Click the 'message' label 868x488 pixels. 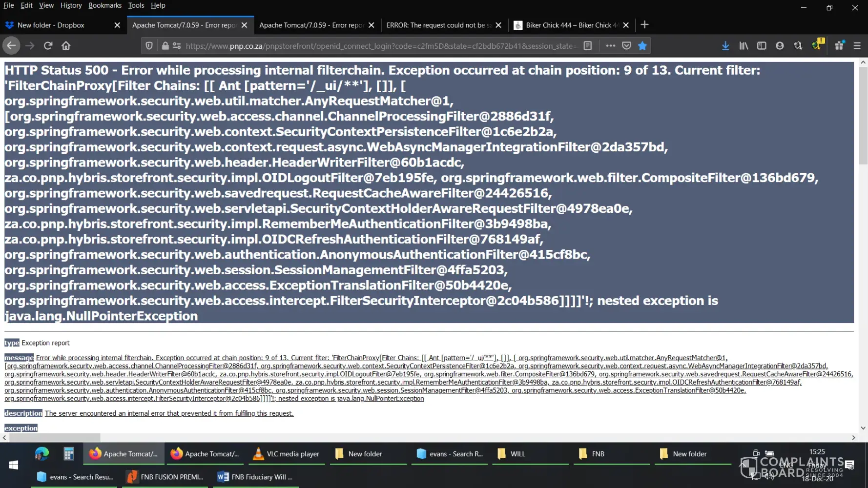[19, 358]
